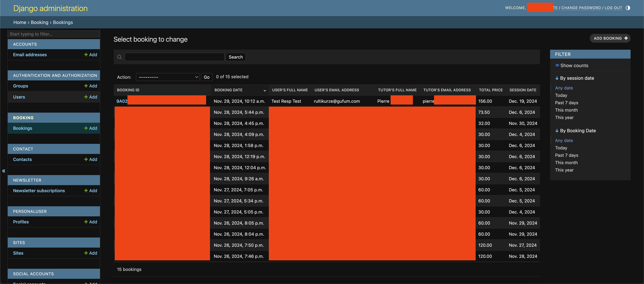Viewport: 644px width, 284px height.
Task: Click Add next to Users
Action: point(91,97)
